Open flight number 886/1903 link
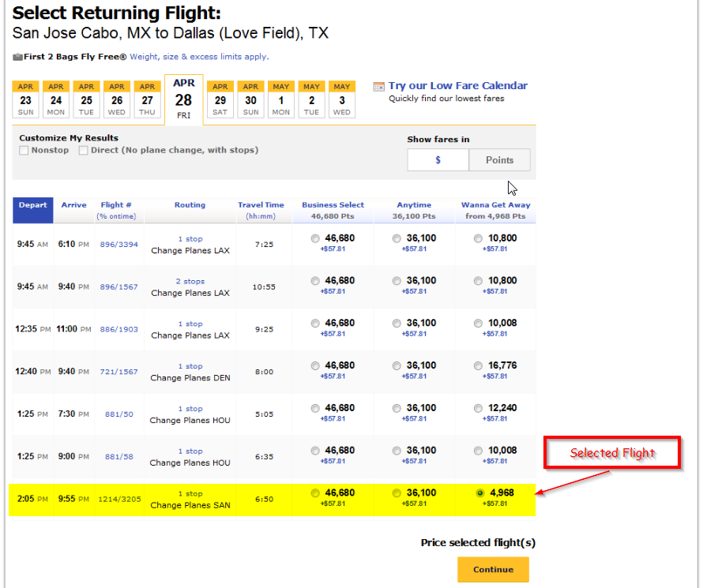The height and width of the screenshot is (588, 703). (x=118, y=330)
